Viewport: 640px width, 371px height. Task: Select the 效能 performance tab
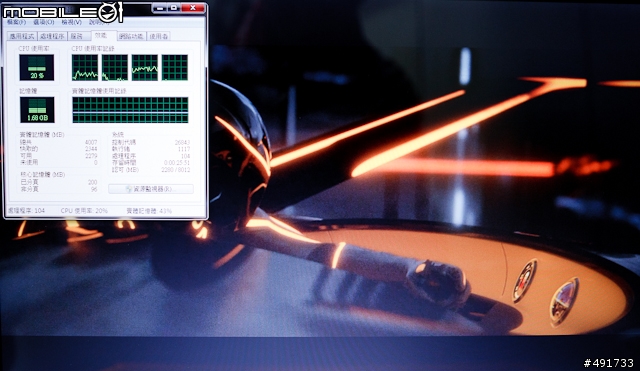(103, 36)
